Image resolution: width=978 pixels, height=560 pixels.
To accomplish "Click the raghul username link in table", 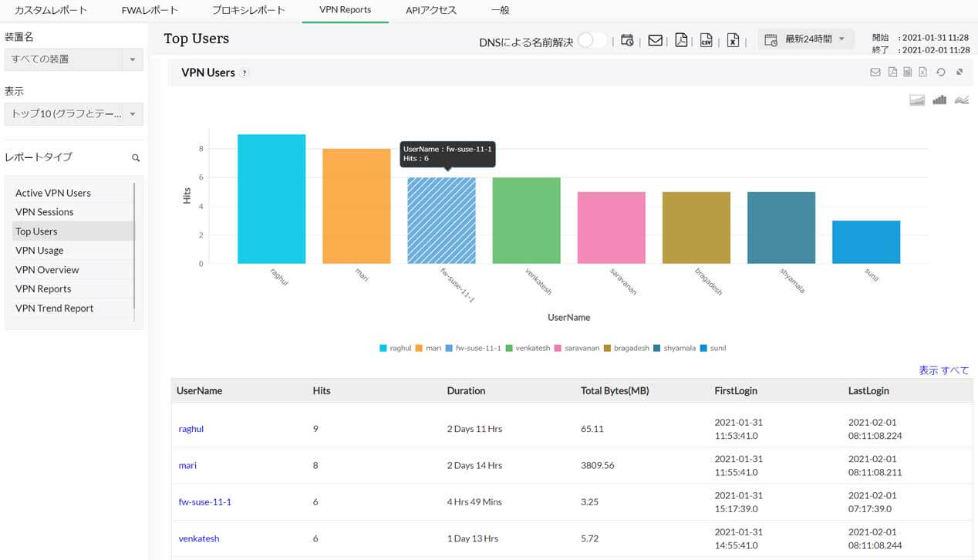I will (191, 429).
